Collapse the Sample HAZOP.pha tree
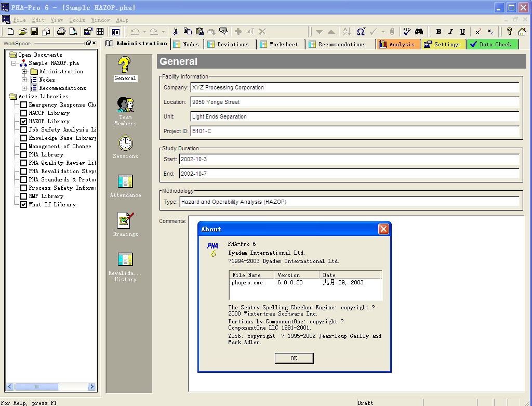 pos(15,63)
